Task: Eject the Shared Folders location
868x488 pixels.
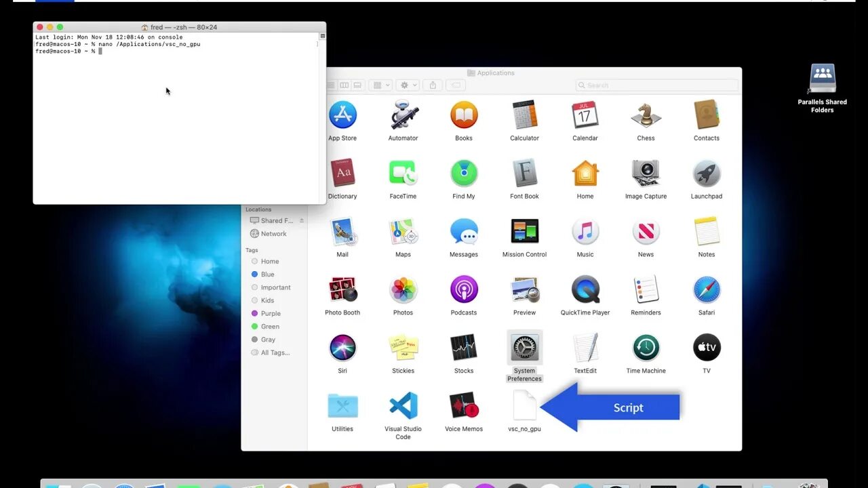Action: click(x=302, y=220)
